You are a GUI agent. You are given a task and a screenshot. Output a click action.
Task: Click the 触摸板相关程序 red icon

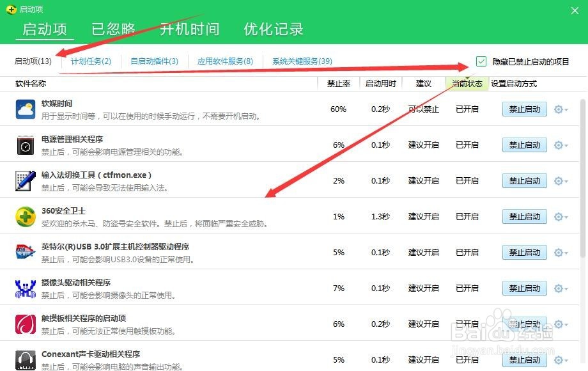pyautogui.click(x=26, y=324)
